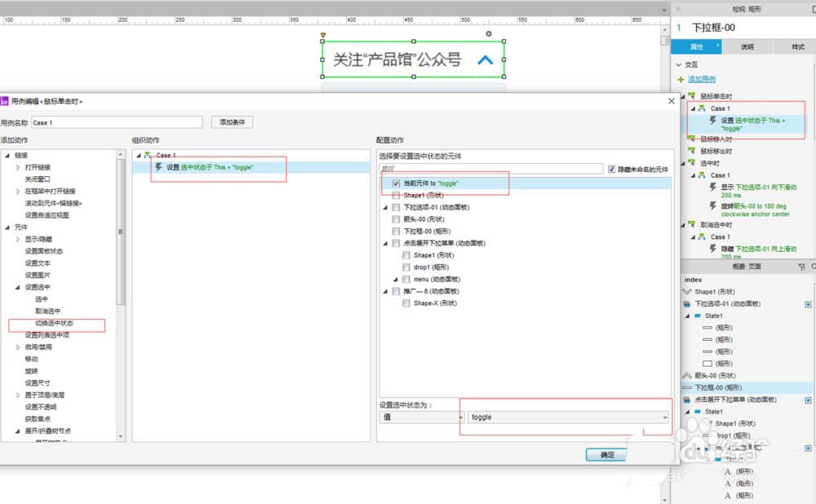Click the 点击展开下拉菜单 panel icon in outline
Screen dimensions: 816x504
pyautogui.click(x=687, y=400)
